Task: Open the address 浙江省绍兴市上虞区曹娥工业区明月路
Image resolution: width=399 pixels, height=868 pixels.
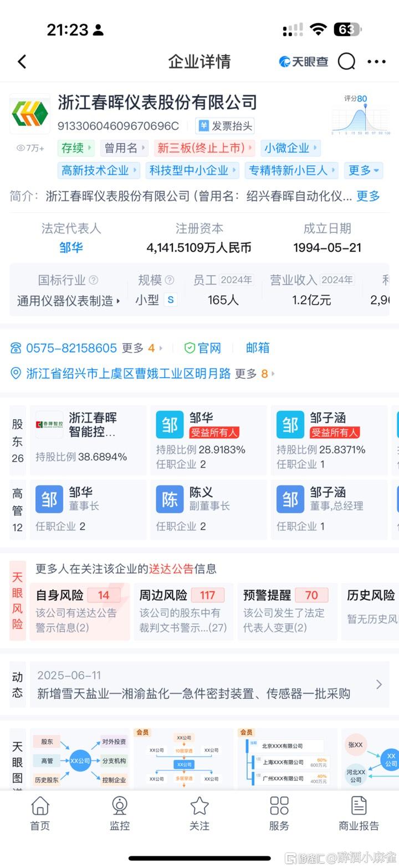Action: 129,373
